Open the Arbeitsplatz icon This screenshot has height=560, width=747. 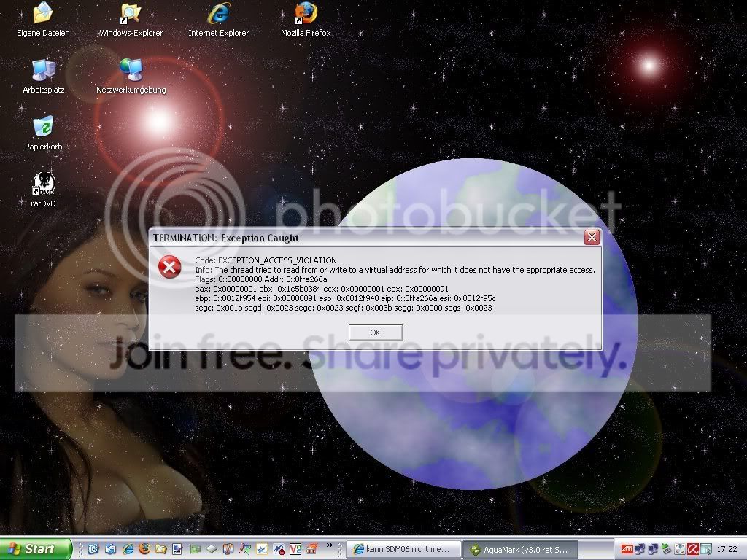click(x=43, y=71)
